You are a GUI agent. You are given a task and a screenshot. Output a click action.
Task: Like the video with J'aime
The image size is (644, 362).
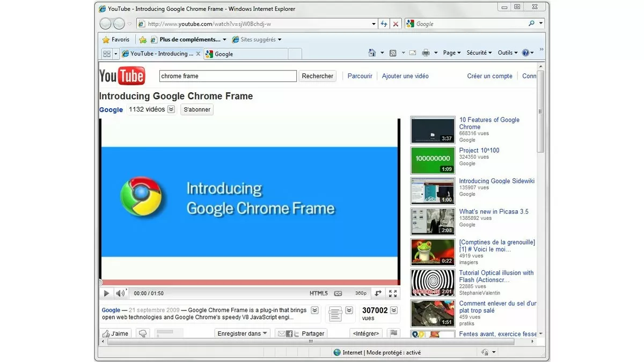[x=115, y=333]
